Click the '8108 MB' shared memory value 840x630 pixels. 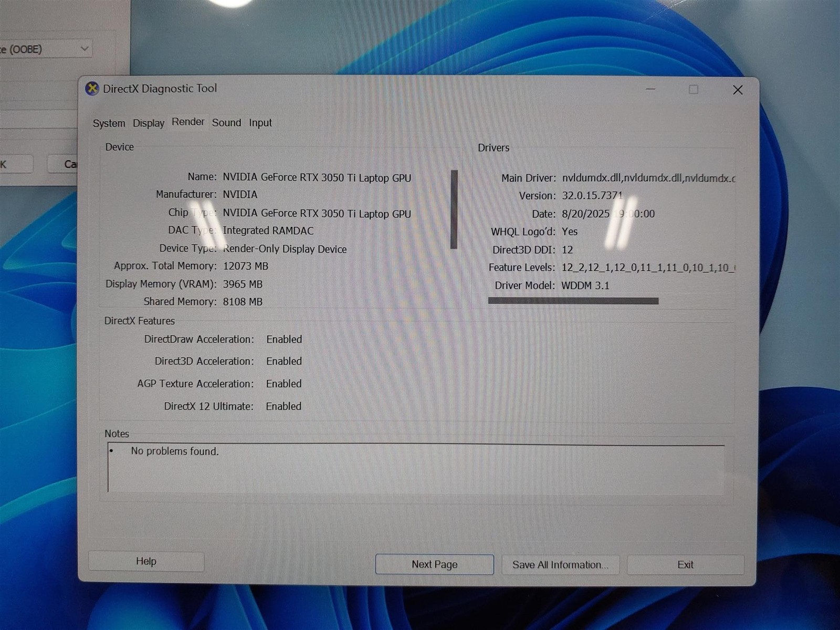(x=243, y=302)
